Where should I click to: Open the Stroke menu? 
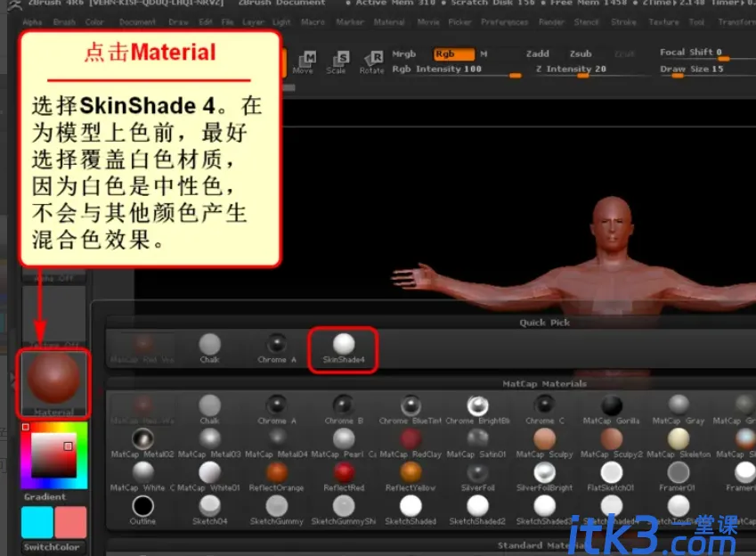(623, 22)
